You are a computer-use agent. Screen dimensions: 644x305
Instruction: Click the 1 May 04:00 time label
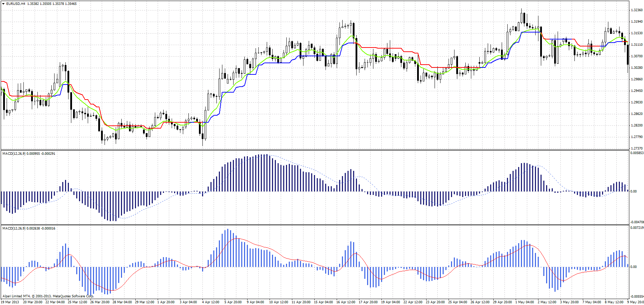[x=524, y=302]
